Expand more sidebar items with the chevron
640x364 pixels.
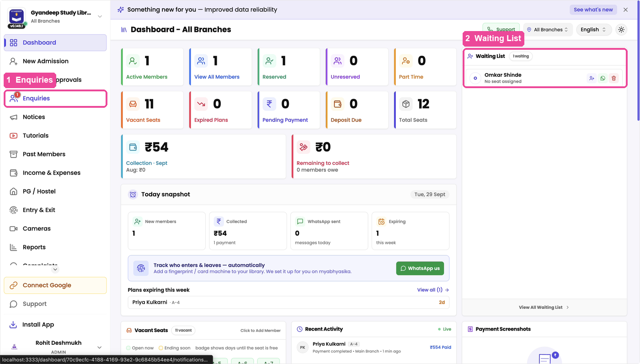[55, 269]
